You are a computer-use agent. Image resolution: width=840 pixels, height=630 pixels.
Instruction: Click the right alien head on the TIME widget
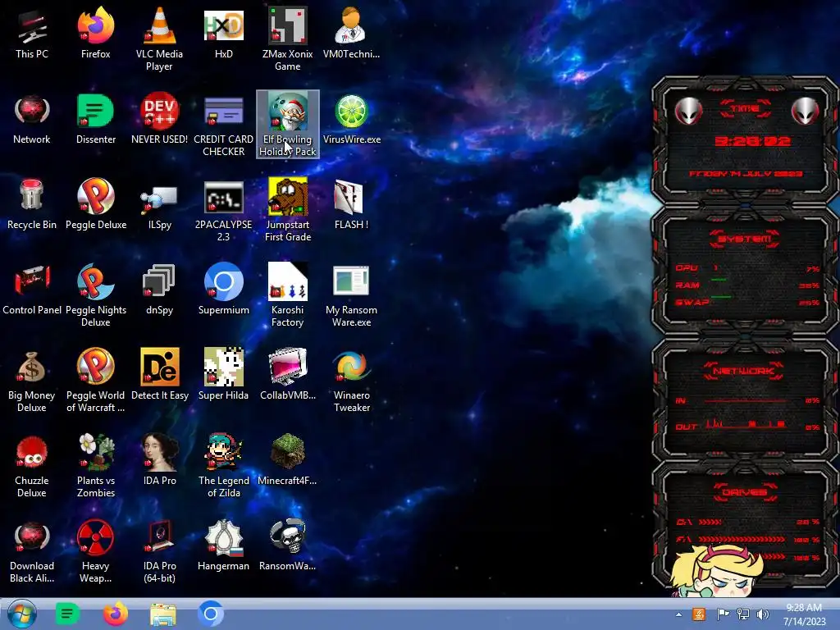point(805,112)
